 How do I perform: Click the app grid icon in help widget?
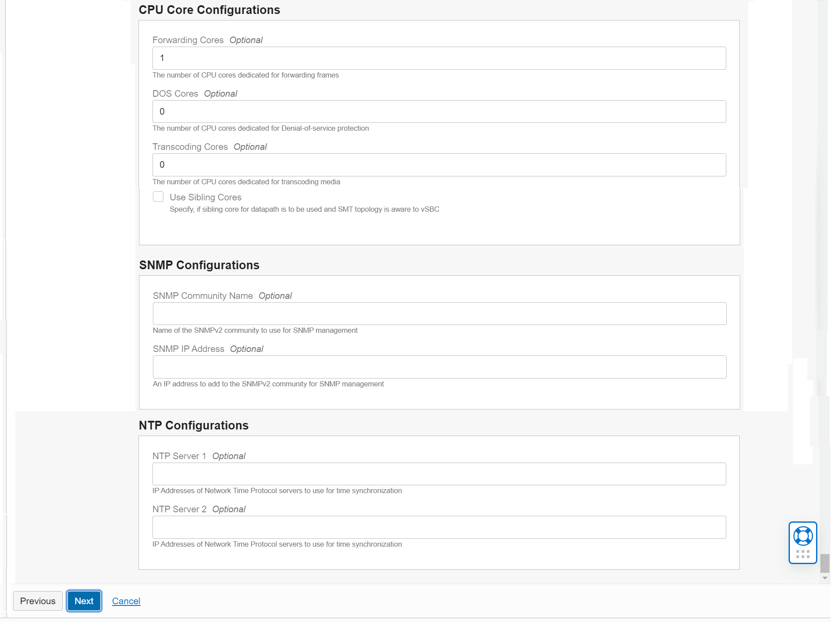pos(803,553)
